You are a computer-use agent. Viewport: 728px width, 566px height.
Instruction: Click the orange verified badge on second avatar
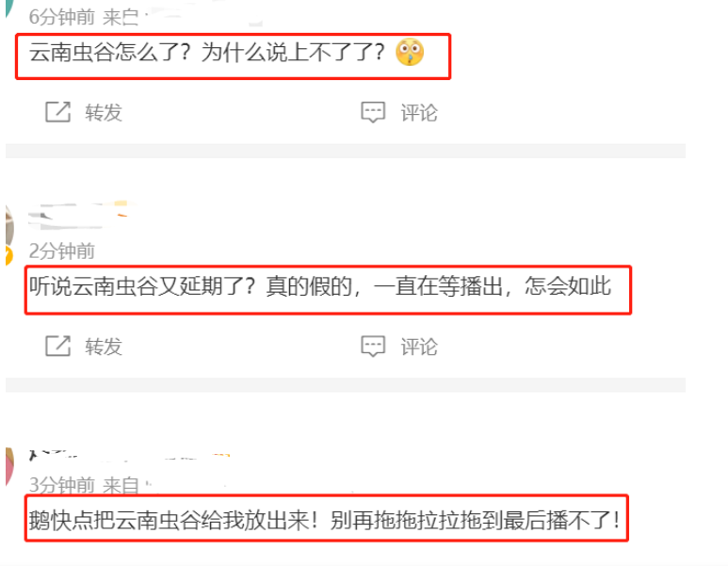coord(8,255)
